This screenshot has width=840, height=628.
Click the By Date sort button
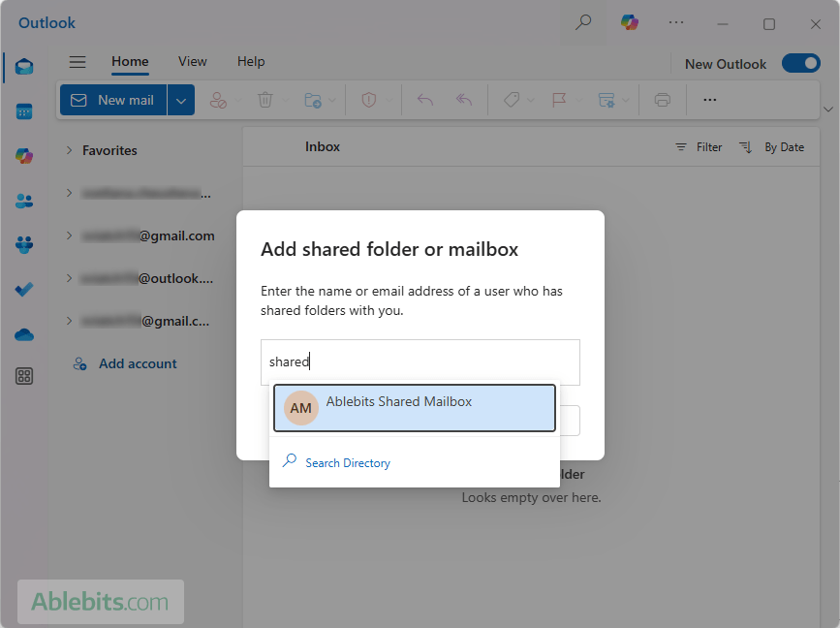[784, 146]
